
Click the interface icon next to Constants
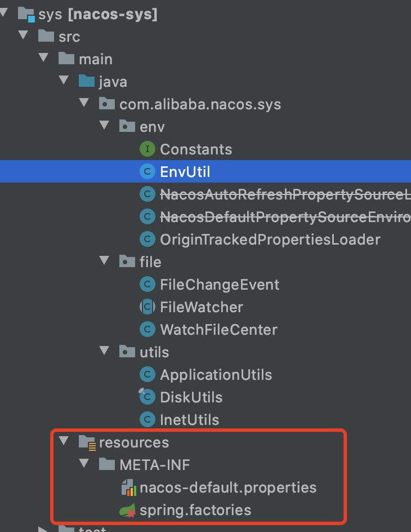(147, 149)
